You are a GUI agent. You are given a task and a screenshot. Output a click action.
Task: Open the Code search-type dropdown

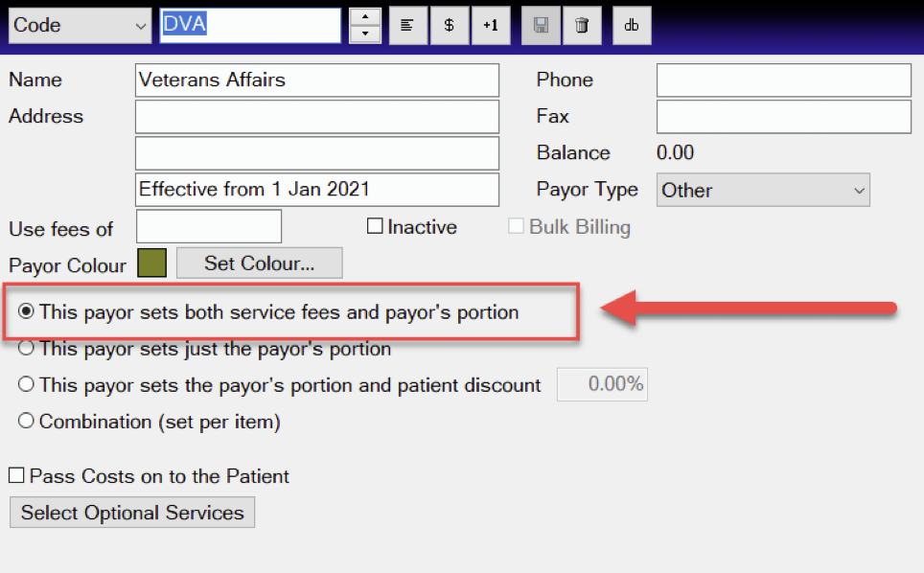pyautogui.click(x=80, y=25)
